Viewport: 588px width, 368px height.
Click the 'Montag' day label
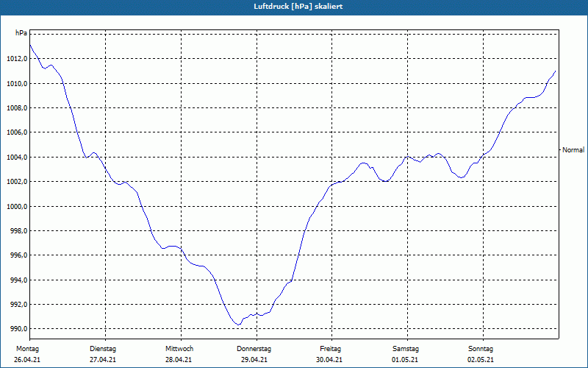tap(27, 349)
